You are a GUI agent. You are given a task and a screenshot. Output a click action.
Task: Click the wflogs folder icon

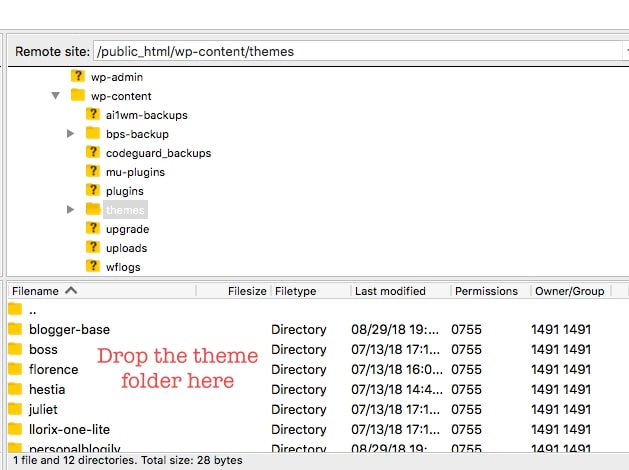pyautogui.click(x=93, y=267)
